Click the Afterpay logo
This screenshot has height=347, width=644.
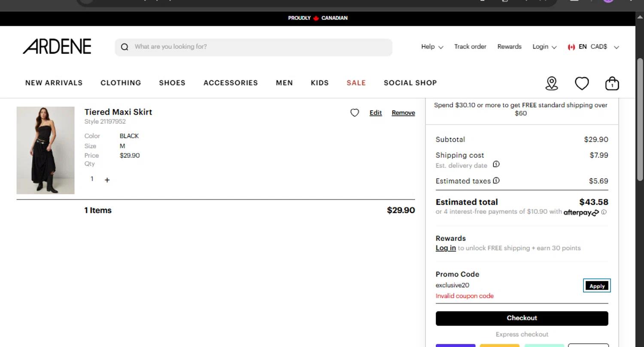point(581,212)
